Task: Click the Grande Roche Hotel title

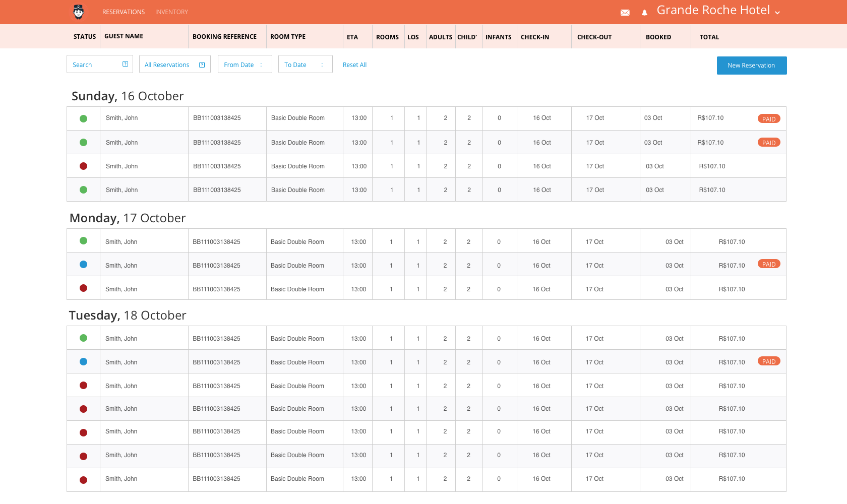Action: [x=713, y=10]
